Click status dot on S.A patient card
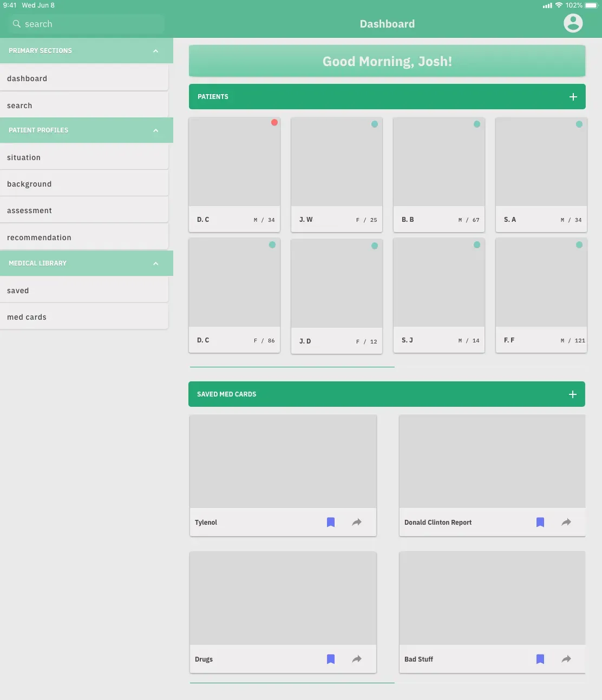The height and width of the screenshot is (700, 602). 579,124
